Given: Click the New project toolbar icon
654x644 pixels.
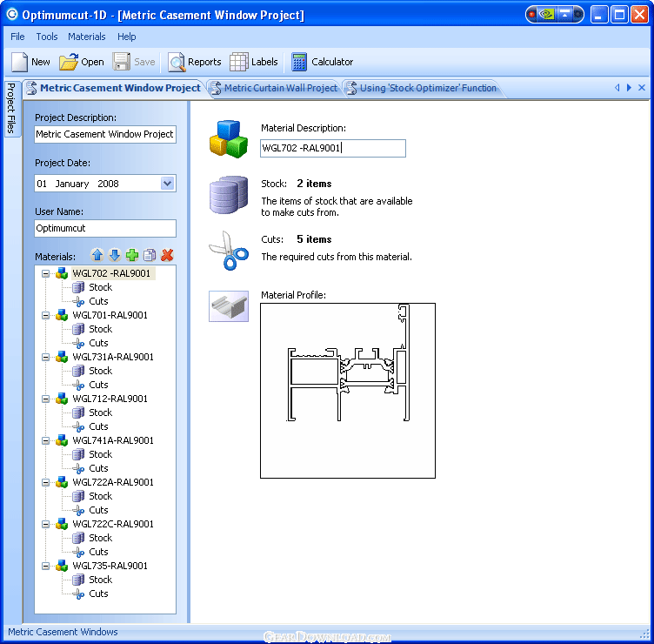Looking at the screenshot, I should click(19, 62).
